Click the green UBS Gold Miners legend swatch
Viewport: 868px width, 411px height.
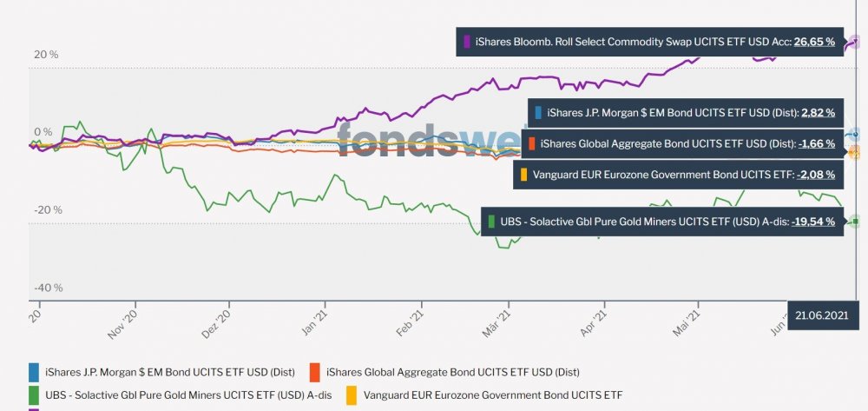click(x=35, y=394)
